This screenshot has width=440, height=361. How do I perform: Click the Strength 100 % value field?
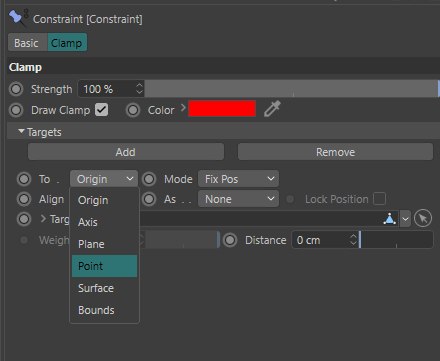[x=107, y=89]
